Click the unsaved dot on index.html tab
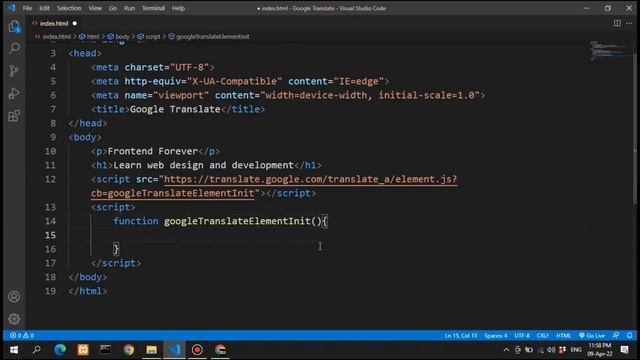Viewport: 640px width, 360px height. tap(75, 23)
